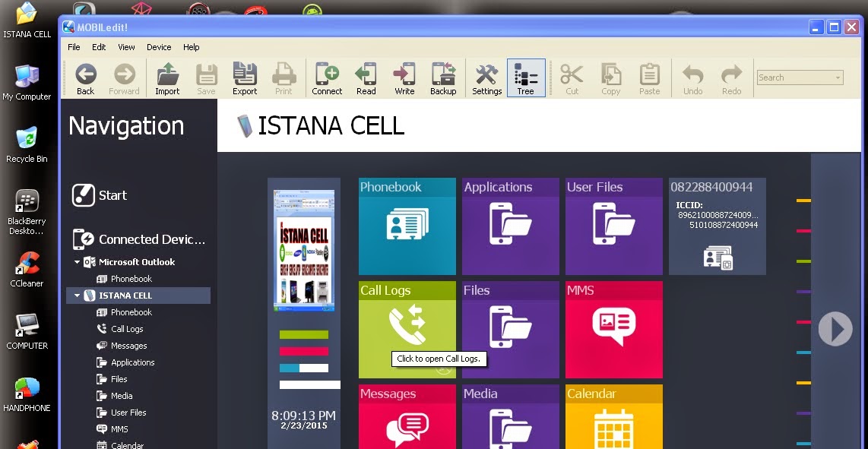Open CCleaner desktop shortcut
868x449 pixels.
coord(27,270)
